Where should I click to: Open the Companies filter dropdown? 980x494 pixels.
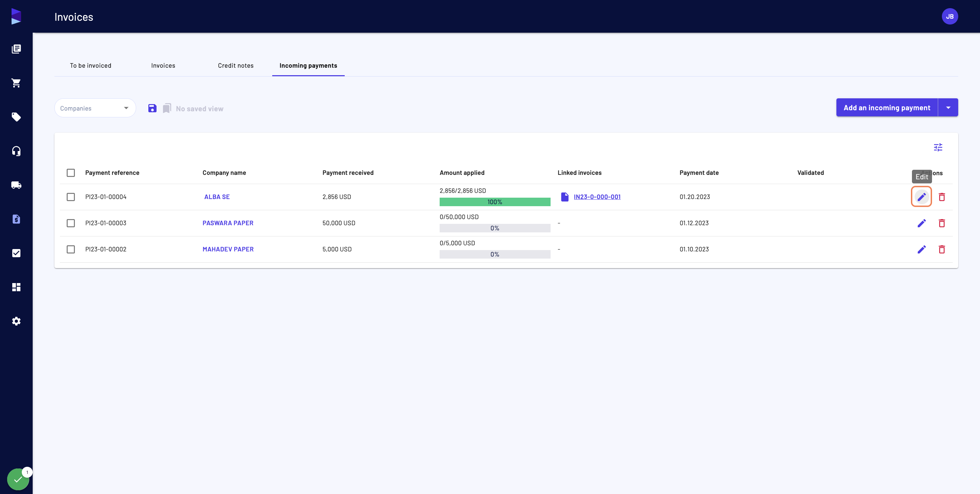pyautogui.click(x=95, y=108)
